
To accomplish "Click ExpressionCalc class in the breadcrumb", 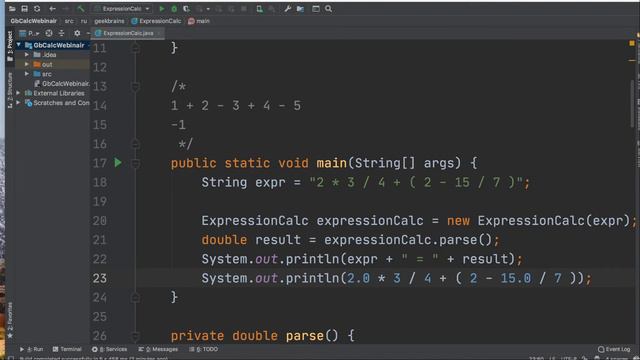I will (x=156, y=21).
